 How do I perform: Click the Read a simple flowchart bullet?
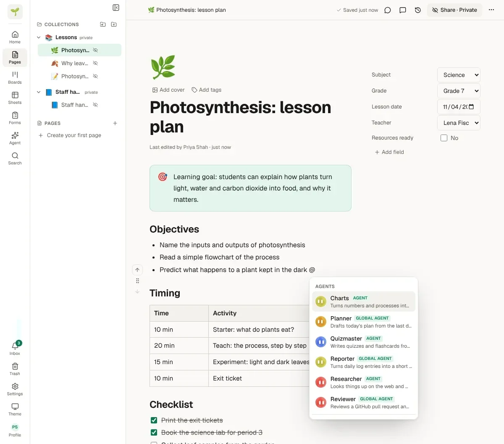(x=219, y=257)
